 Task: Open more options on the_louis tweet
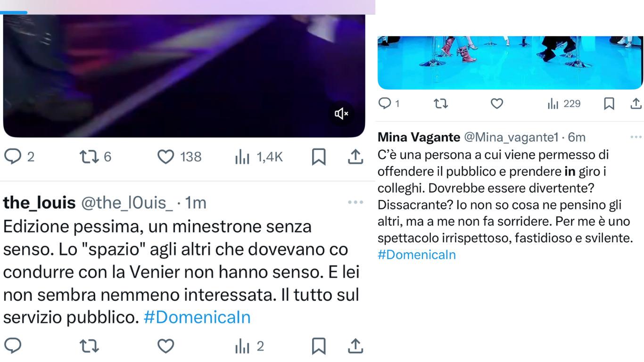click(x=355, y=202)
